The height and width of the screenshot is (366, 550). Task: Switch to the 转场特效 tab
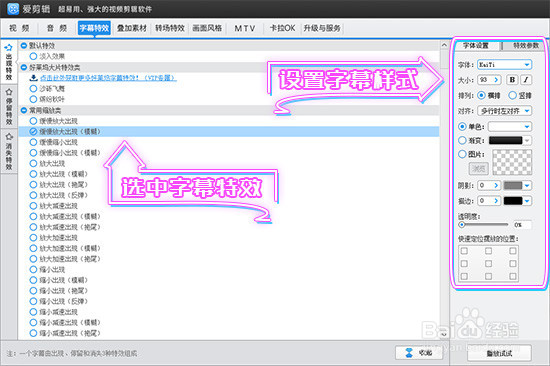point(170,28)
